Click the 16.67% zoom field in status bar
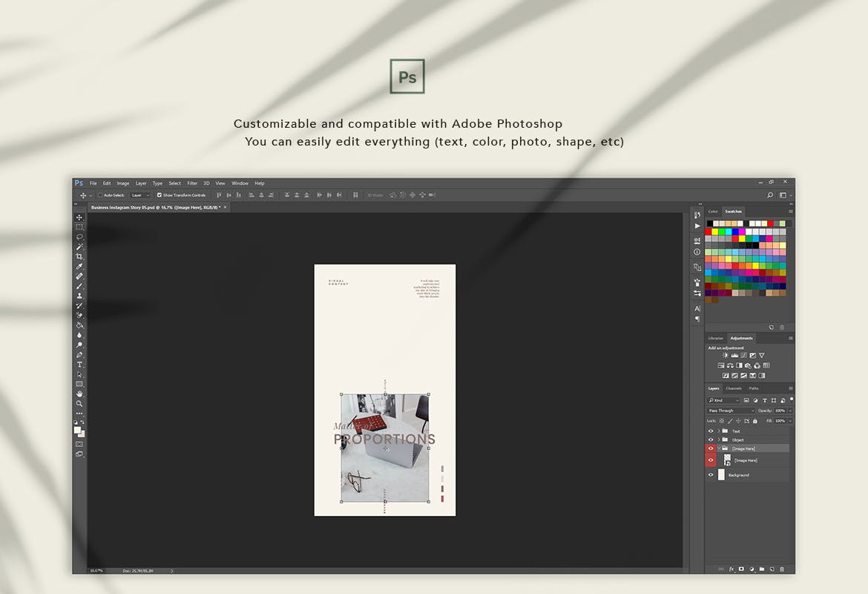This screenshot has width=868, height=594. (x=96, y=571)
